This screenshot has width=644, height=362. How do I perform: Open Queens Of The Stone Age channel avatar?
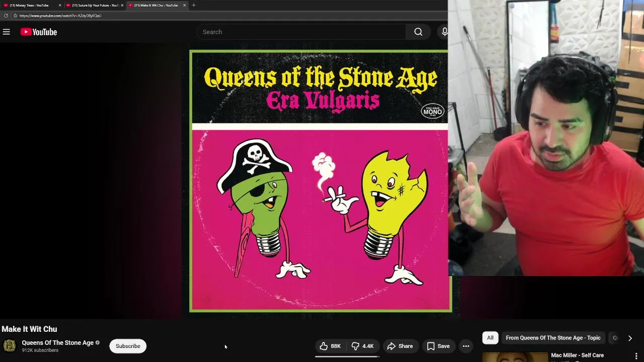[x=10, y=346]
